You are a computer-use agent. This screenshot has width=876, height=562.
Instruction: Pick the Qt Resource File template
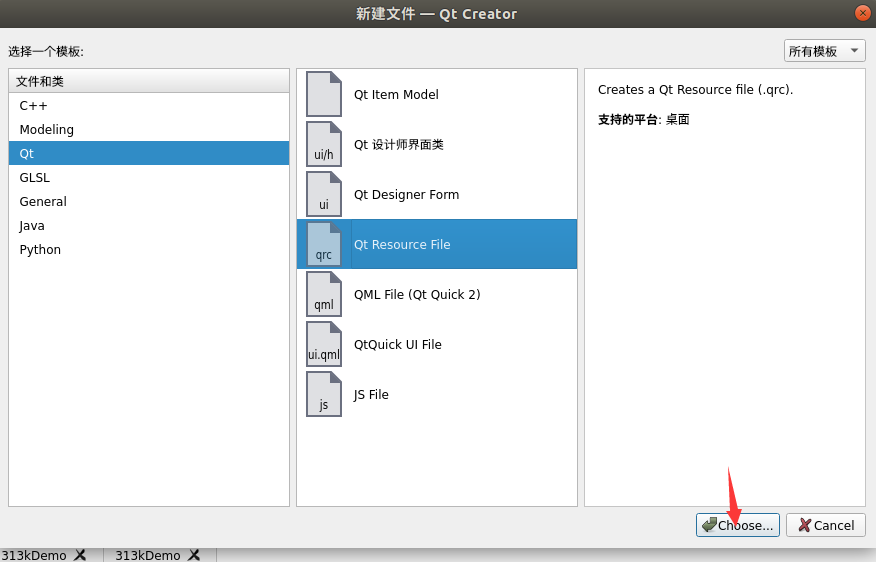tap(437, 244)
